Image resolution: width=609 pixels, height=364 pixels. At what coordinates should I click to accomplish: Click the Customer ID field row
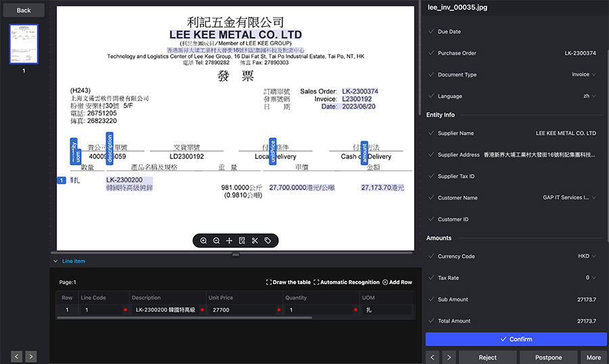[x=513, y=219]
